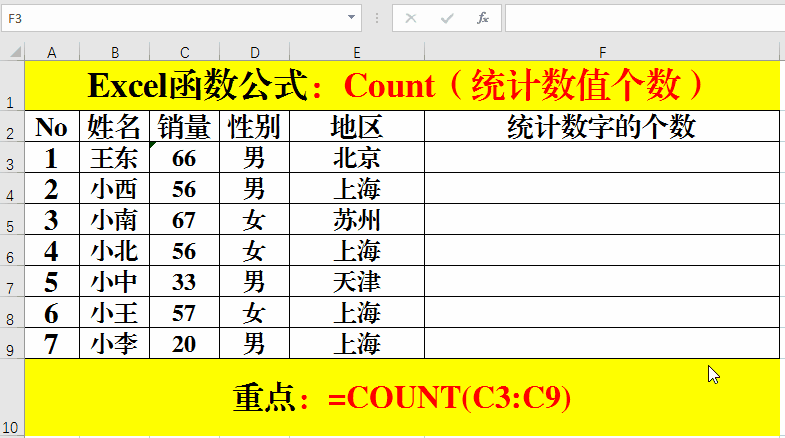Click the name cell '小北'
The height and width of the screenshot is (438, 785).
(115, 250)
